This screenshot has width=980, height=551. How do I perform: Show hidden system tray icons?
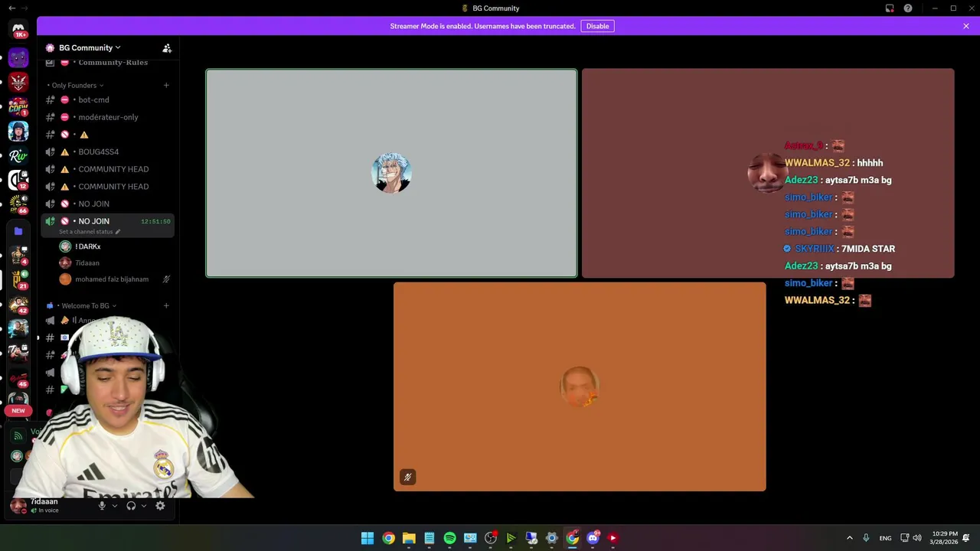click(x=849, y=538)
